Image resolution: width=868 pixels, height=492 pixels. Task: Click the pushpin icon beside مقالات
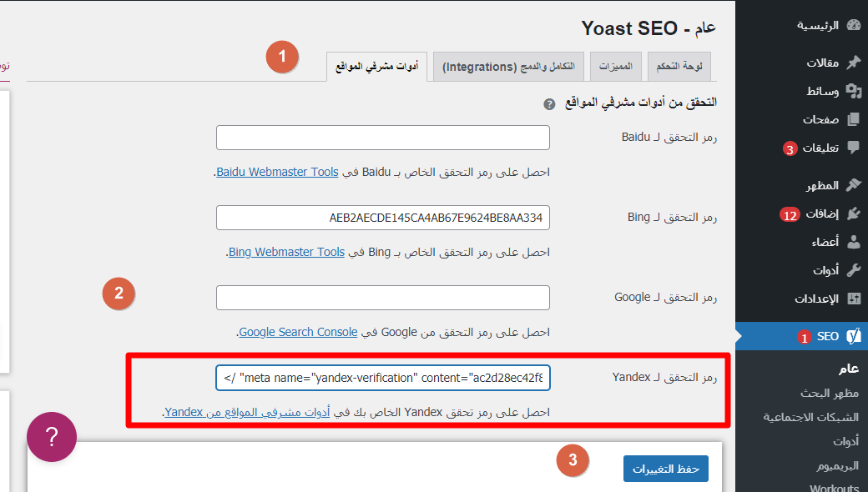[x=854, y=62]
